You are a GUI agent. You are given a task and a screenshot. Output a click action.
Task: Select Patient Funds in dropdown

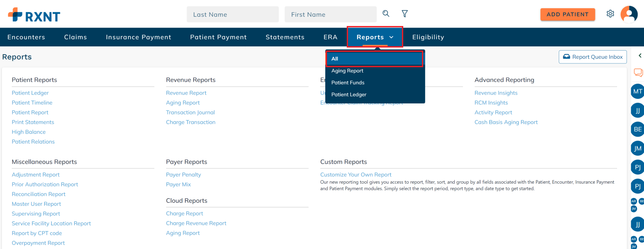point(348,82)
